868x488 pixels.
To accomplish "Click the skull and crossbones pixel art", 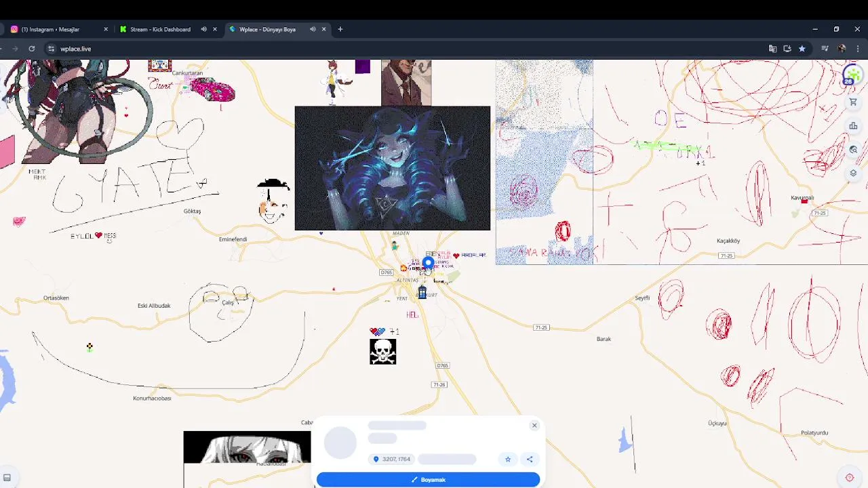I will point(382,352).
